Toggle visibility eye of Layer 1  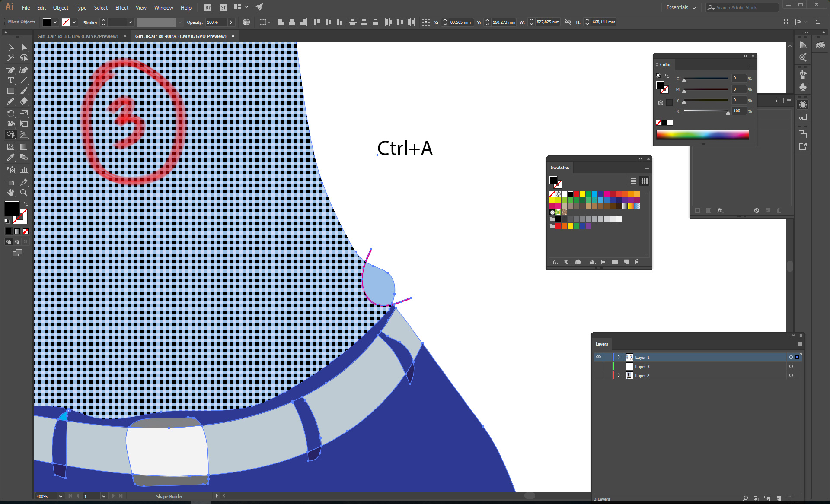598,357
